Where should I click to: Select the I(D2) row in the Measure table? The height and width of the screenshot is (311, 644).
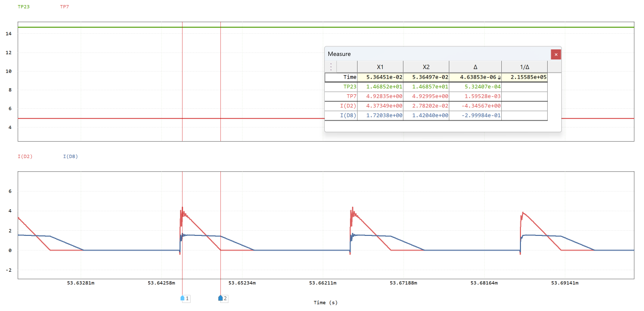pyautogui.click(x=347, y=106)
